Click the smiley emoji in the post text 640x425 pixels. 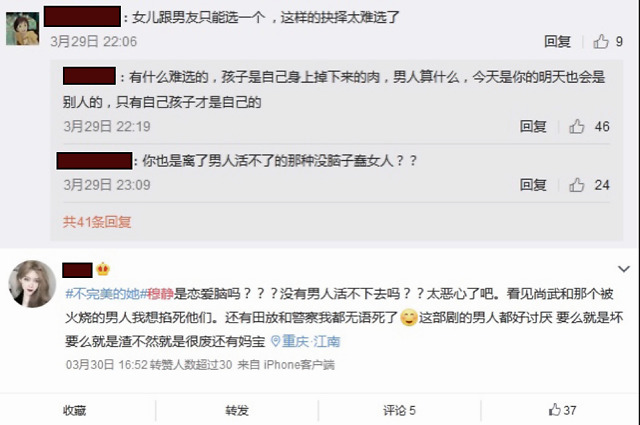click(409, 318)
